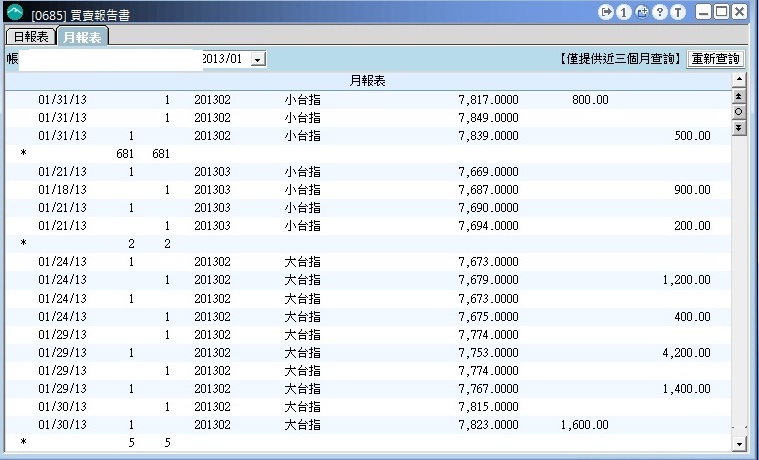The image size is (759, 460).
Task: Select the 200.00 amount cell
Action: (693, 226)
